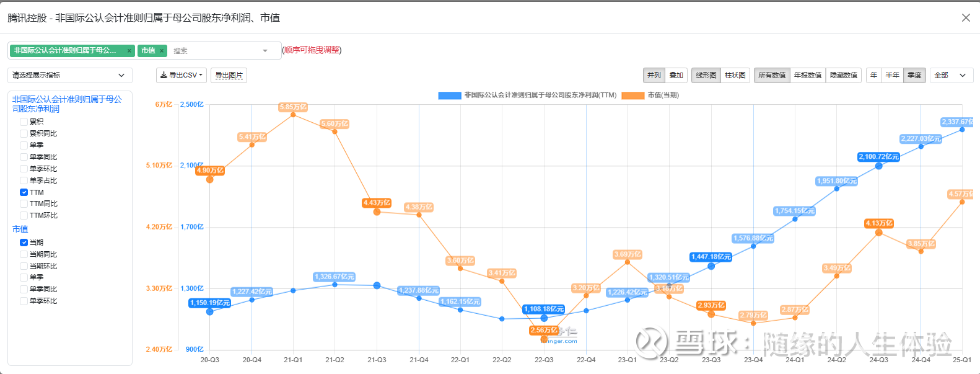Toggle the 累积 checkbox
This screenshot has width=980, height=374.
point(24,122)
